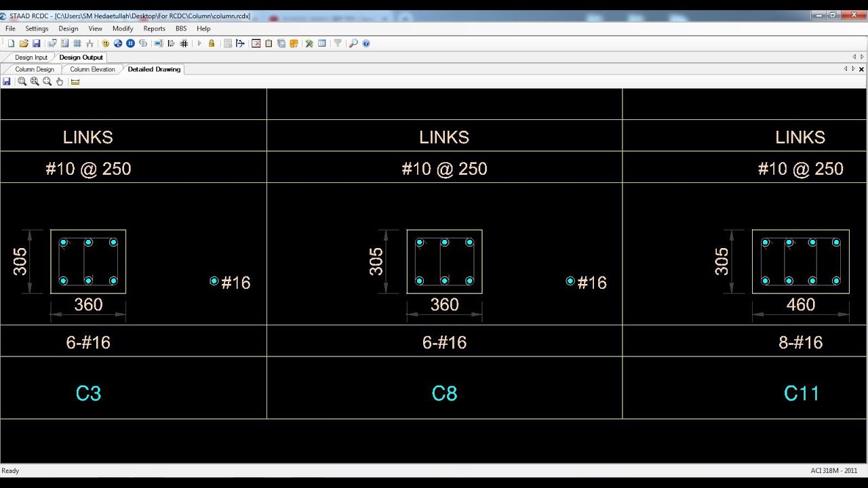Viewport: 868px width, 488px height.
Task: Open the BBS menu
Action: (181, 28)
